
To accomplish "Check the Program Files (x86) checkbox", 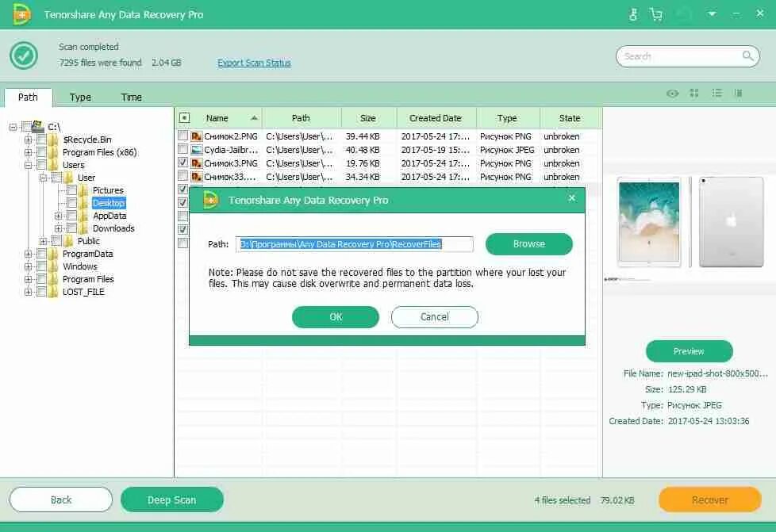I will 41,152.
